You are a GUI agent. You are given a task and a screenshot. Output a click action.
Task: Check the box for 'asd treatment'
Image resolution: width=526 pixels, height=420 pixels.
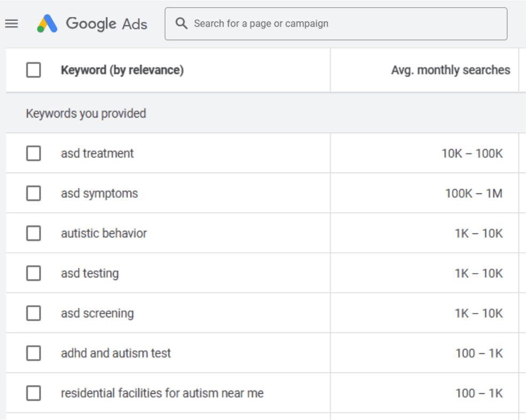pyautogui.click(x=34, y=153)
